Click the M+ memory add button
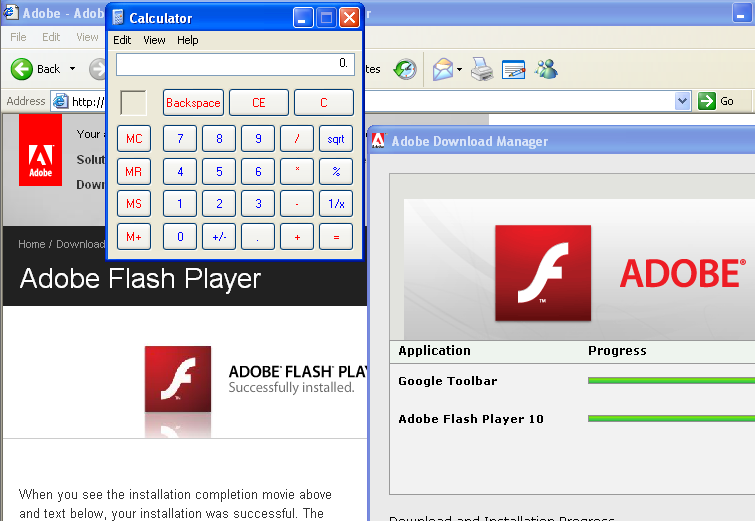Screen dimensions: 755x521 click(134, 236)
